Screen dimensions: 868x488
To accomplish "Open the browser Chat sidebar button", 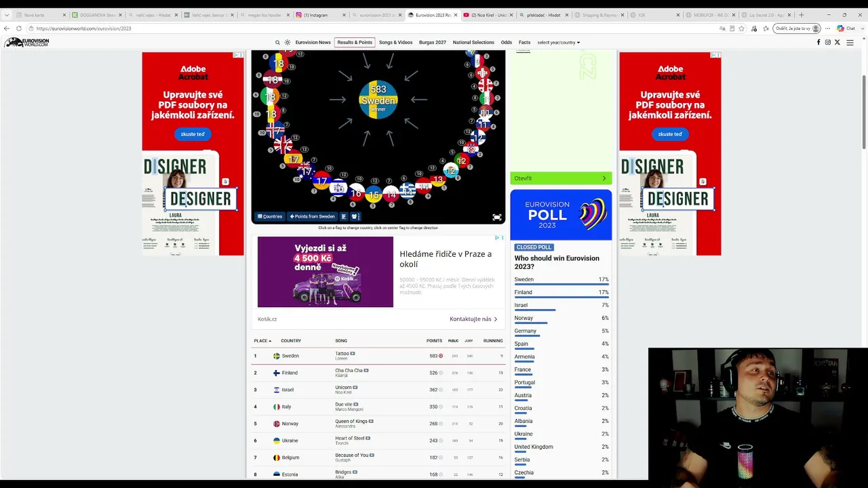I will 846,28.
